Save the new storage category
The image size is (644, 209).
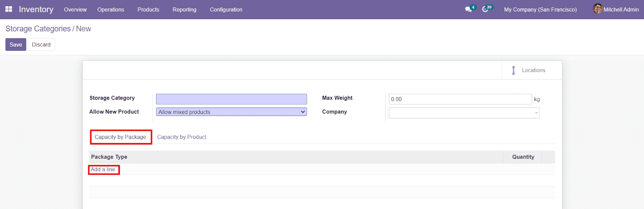point(16,45)
